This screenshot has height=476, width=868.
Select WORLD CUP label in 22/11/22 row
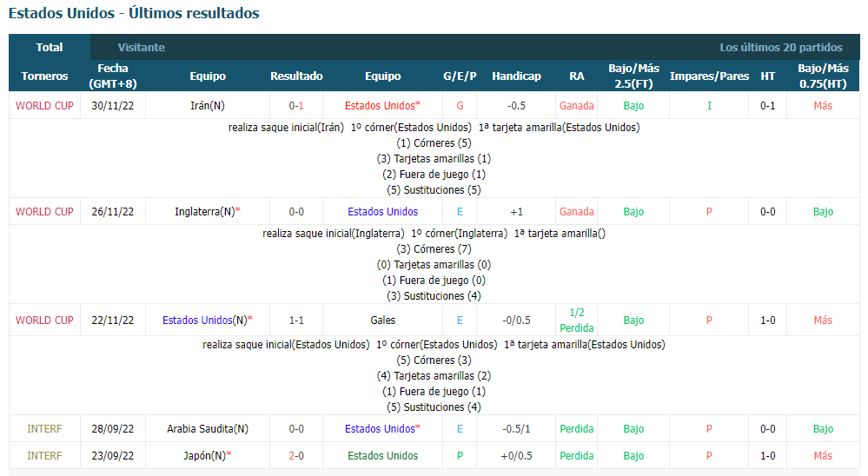44,320
